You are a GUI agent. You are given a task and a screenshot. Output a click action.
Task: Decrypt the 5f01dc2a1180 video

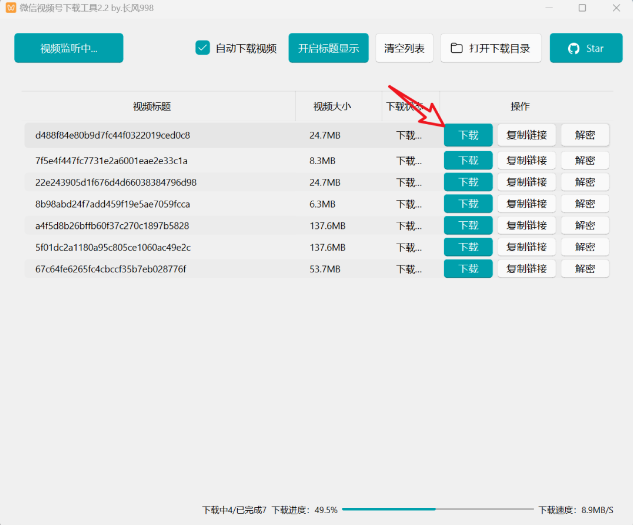[584, 247]
